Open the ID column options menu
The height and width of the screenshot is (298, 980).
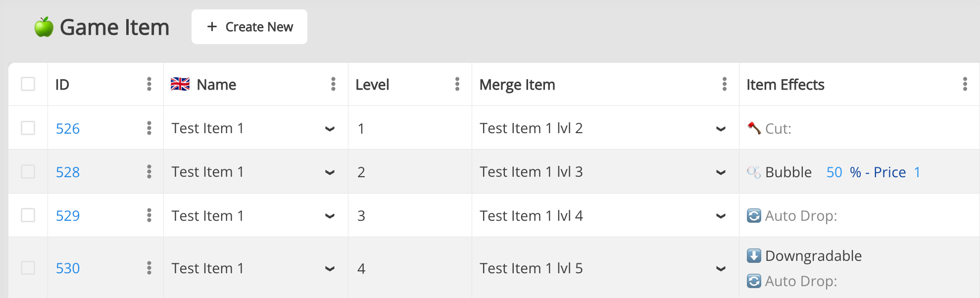(149, 84)
